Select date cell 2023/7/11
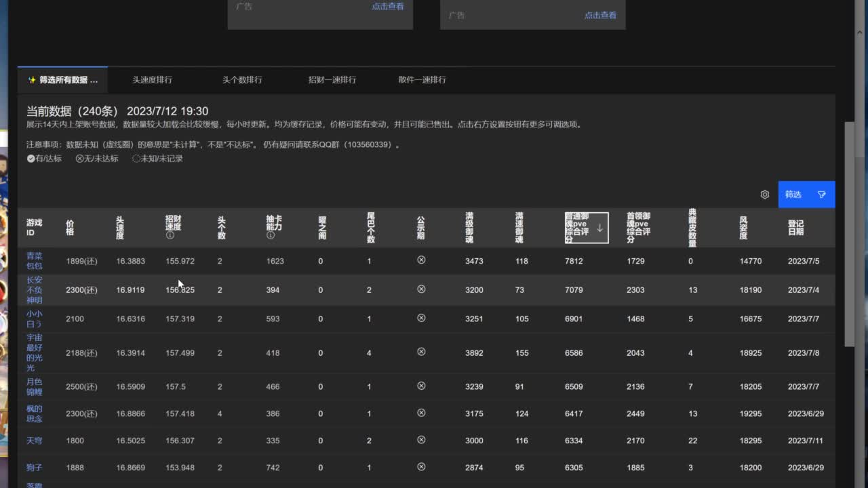This screenshot has height=488, width=868. pos(806,441)
